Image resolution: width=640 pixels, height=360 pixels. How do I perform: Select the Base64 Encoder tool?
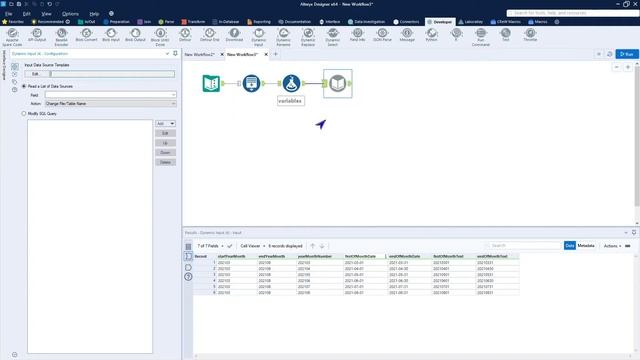click(x=61, y=37)
